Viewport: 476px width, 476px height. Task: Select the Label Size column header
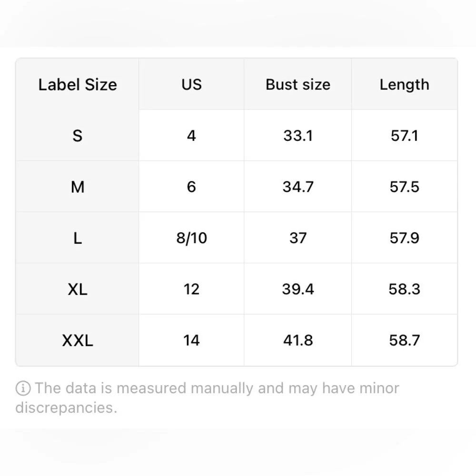78,85
